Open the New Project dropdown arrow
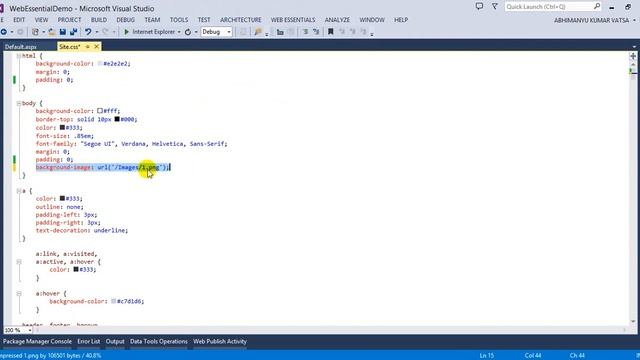Screen dimensions: 640x360 [x=43, y=32]
